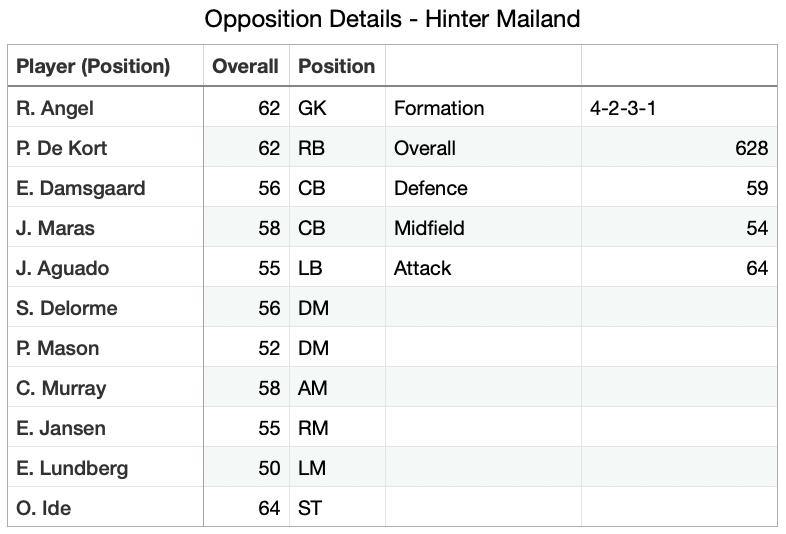
Task: Click the 'Position' column header cell
Action: click(337, 67)
